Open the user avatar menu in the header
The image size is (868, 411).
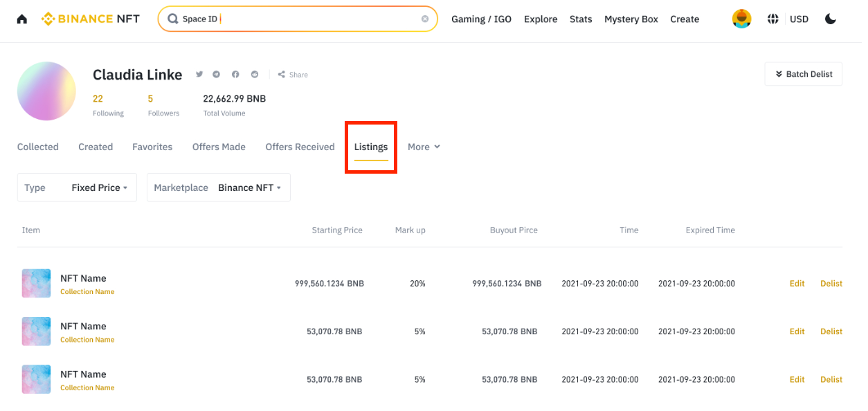tap(741, 19)
